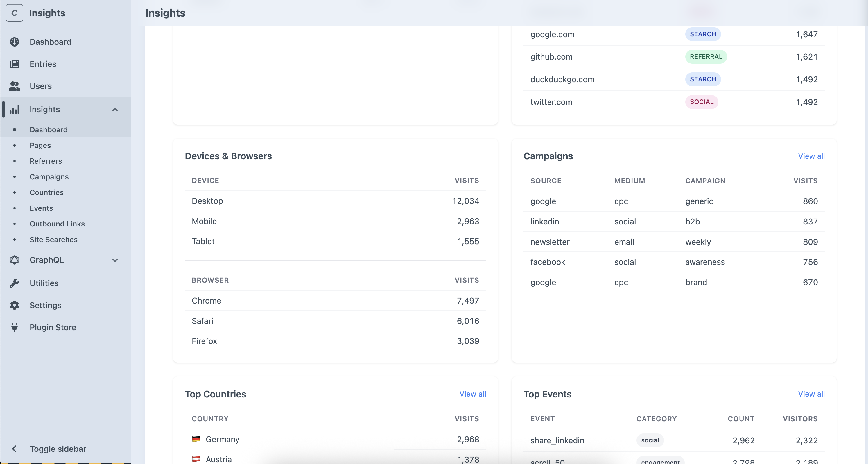Screen dimensions: 868x464
Task: Click the Users people icon
Action: coord(15,86)
